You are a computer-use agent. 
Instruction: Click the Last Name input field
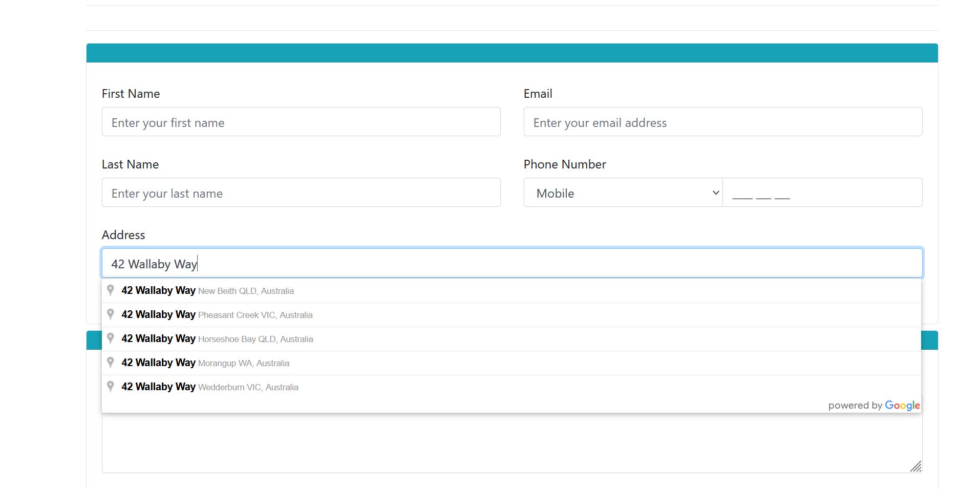pos(301,193)
